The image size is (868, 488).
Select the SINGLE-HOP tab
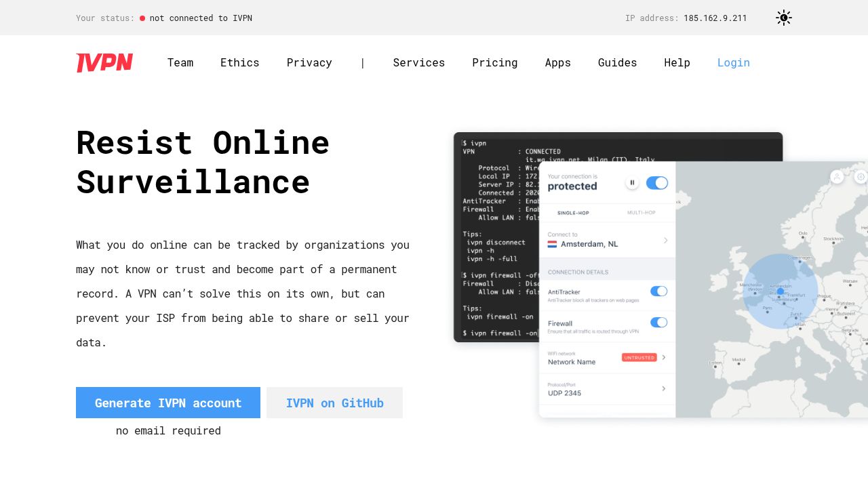(x=573, y=213)
